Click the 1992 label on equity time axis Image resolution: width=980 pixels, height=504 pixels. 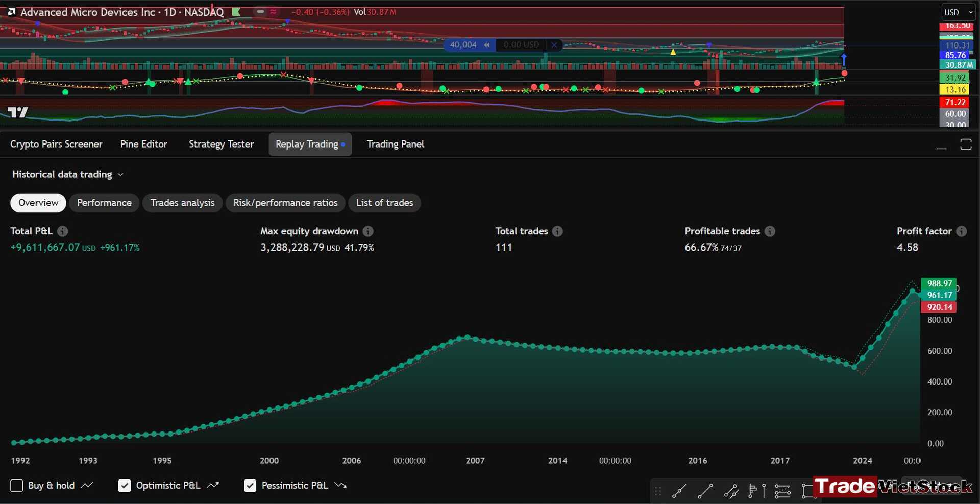20,461
